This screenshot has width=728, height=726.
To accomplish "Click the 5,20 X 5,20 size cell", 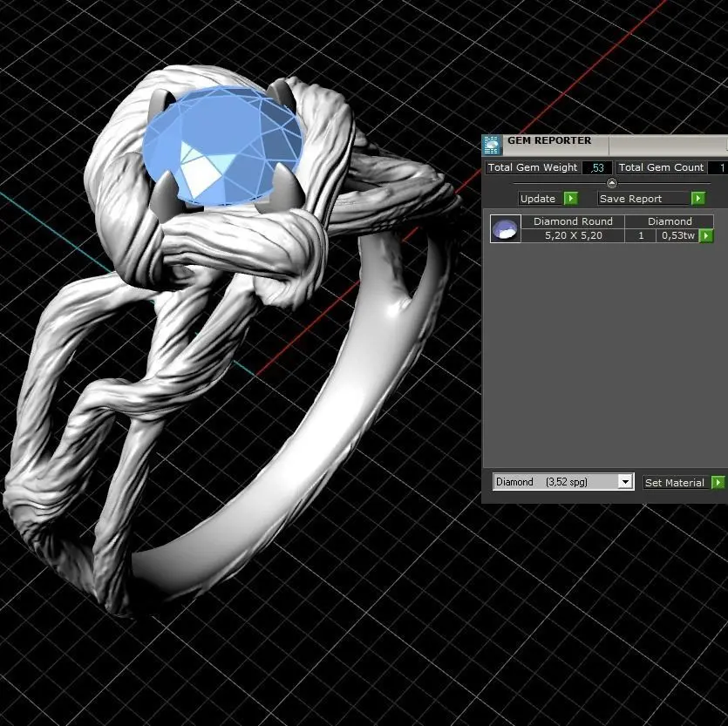I will click(573, 235).
